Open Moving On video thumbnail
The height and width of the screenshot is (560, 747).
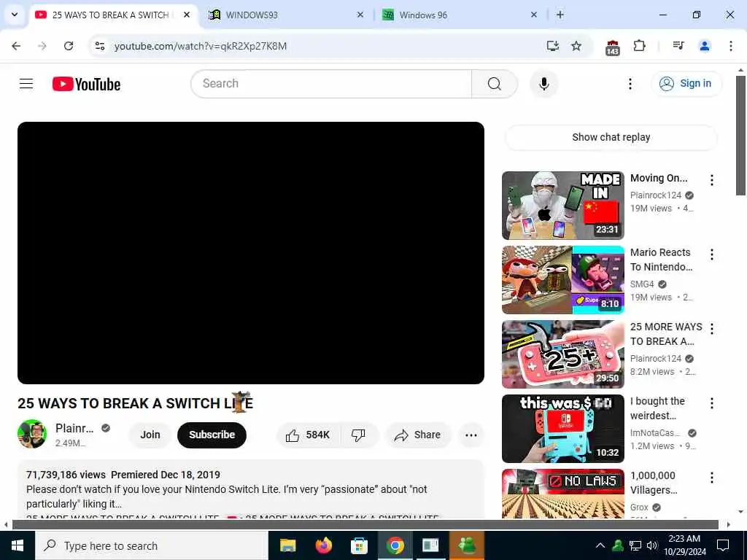tap(562, 205)
